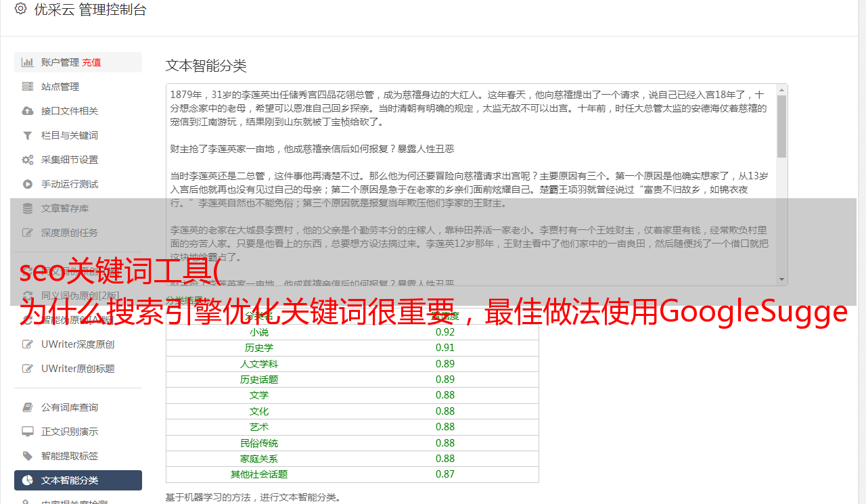Click the 0.92 confidence value
Screen dimensions: 866x504
[x=445, y=332]
